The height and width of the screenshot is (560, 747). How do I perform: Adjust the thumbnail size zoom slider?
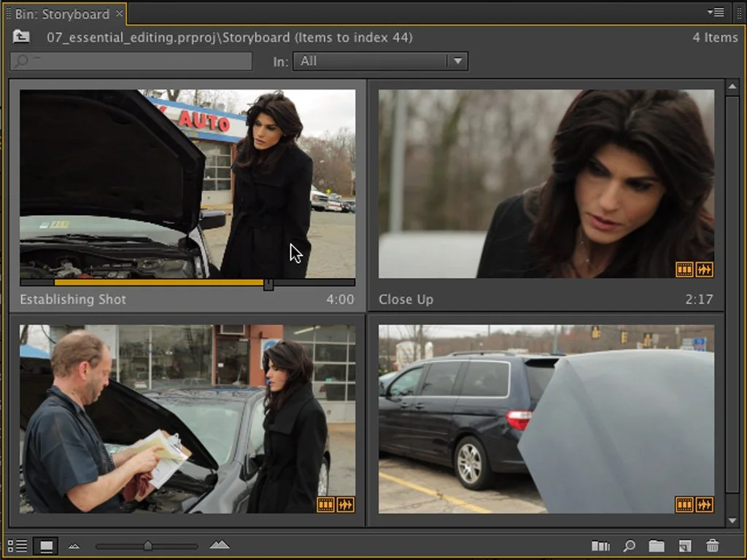click(x=147, y=545)
